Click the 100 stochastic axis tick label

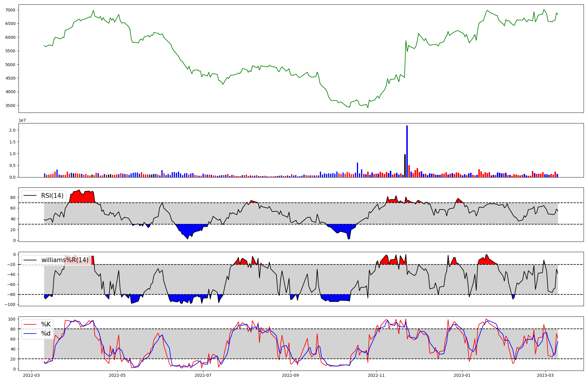click(12, 319)
